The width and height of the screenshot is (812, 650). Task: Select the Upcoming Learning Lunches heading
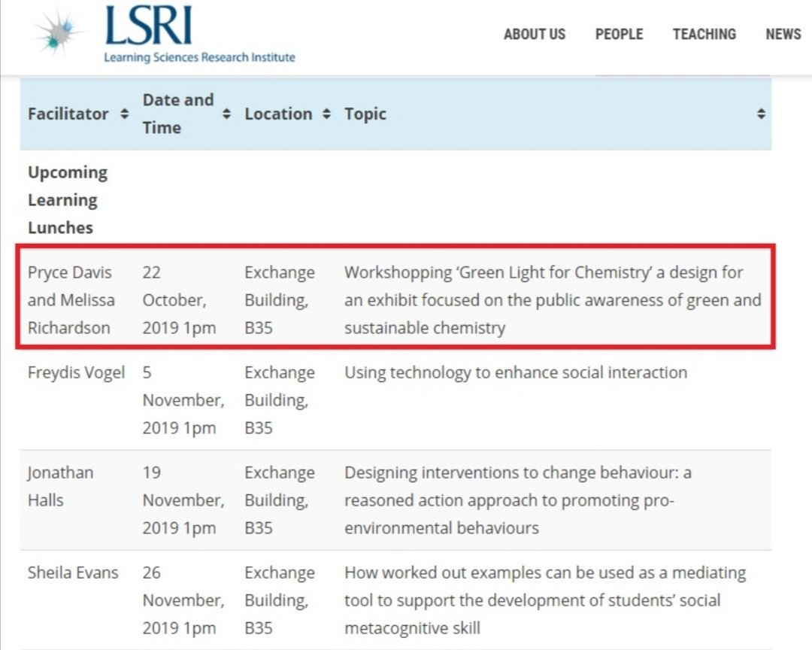click(x=68, y=199)
